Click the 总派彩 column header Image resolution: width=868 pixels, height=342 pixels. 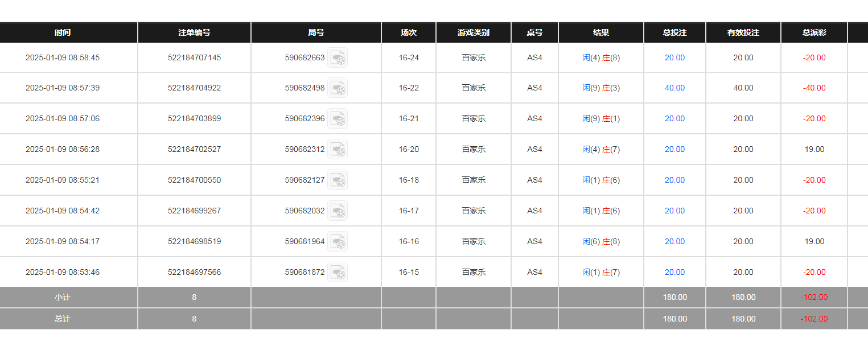click(x=814, y=32)
